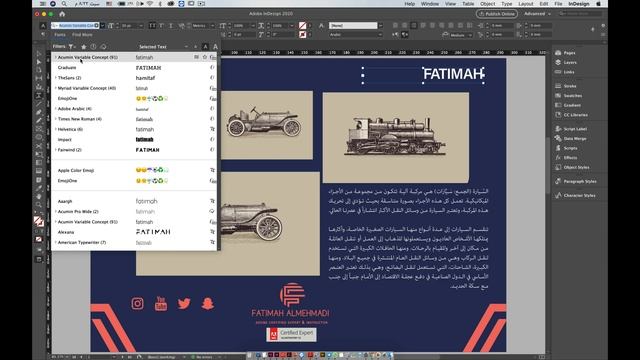Click the fill and stroke swatch in toolbox
Viewport: 640px width, 360px height.
(39, 222)
